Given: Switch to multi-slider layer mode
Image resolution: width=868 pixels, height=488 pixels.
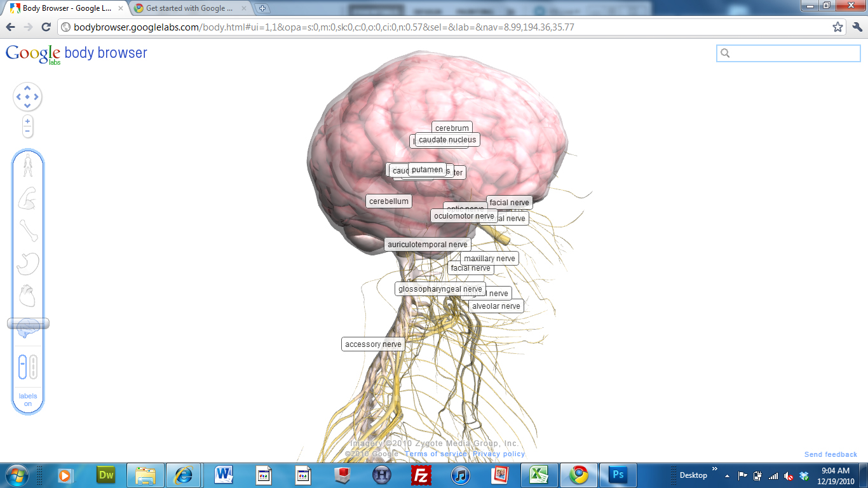Looking at the screenshot, I should pos(34,367).
